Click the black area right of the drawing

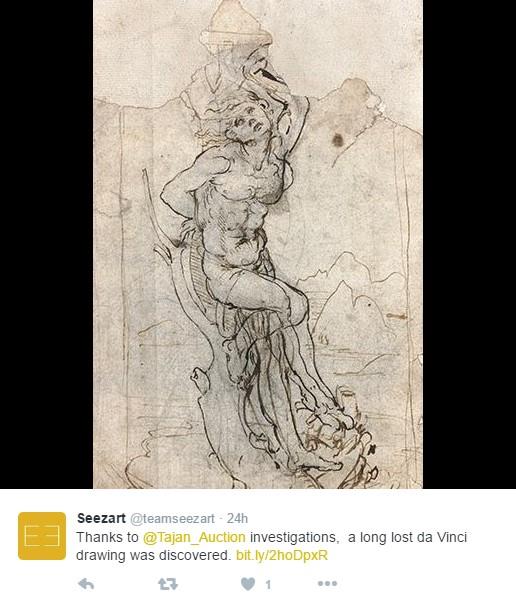pyautogui.click(x=469, y=244)
